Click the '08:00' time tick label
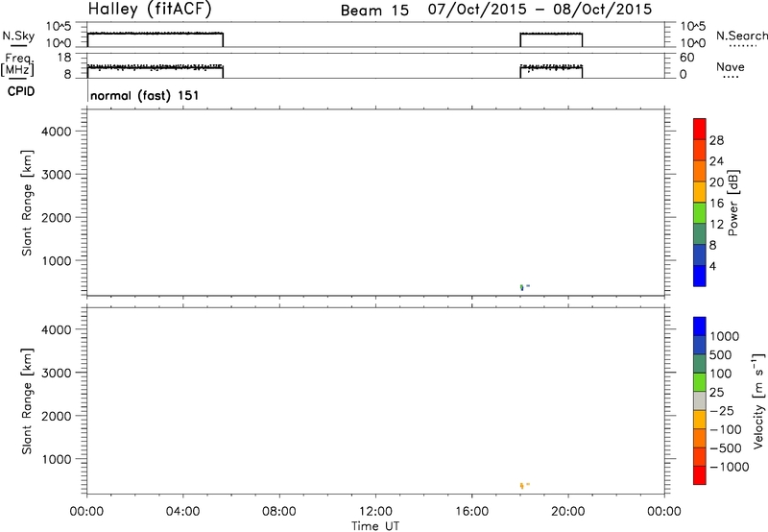This screenshot has width=768, height=532. [278, 512]
